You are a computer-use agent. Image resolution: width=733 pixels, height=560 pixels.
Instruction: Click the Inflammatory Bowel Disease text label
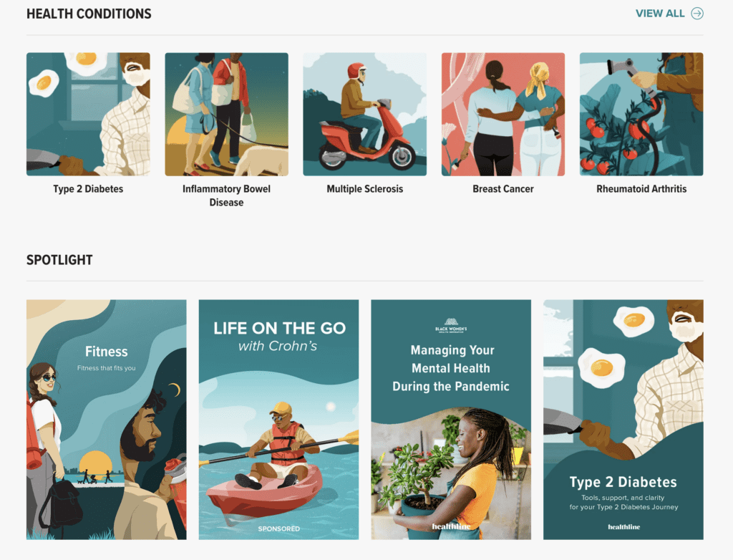(227, 195)
